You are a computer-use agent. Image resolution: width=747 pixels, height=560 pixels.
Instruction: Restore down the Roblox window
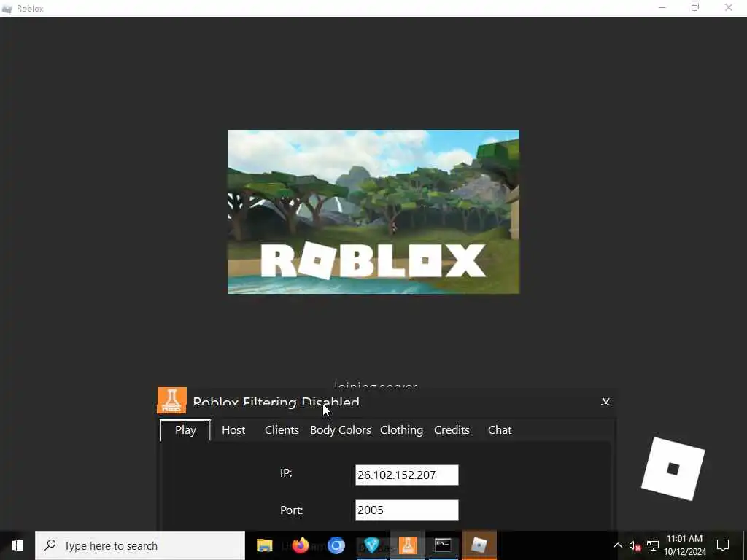pyautogui.click(x=695, y=7)
